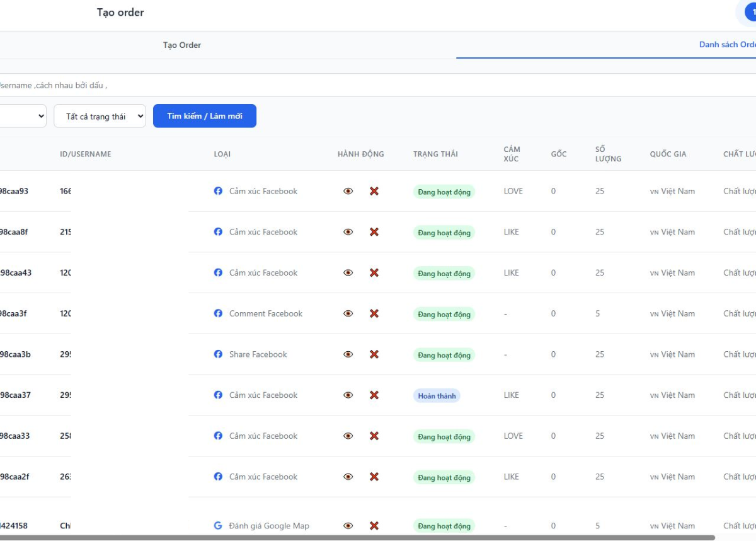
Task: View Google Map review order eye icon
Action: point(348,526)
